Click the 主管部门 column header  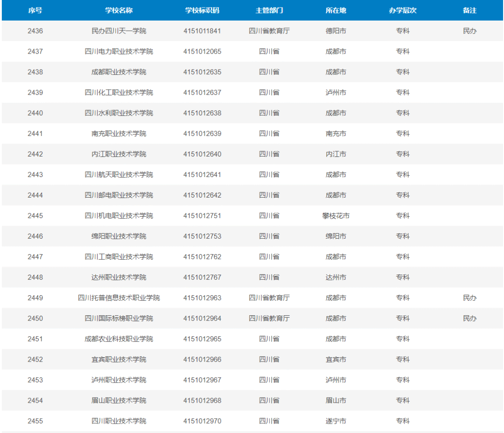269,10
